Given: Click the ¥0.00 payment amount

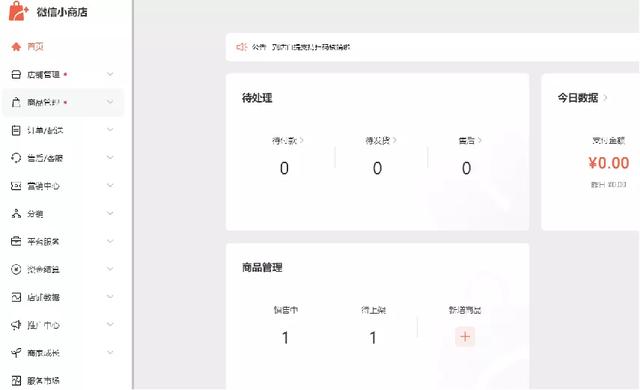Looking at the screenshot, I should click(x=609, y=163).
